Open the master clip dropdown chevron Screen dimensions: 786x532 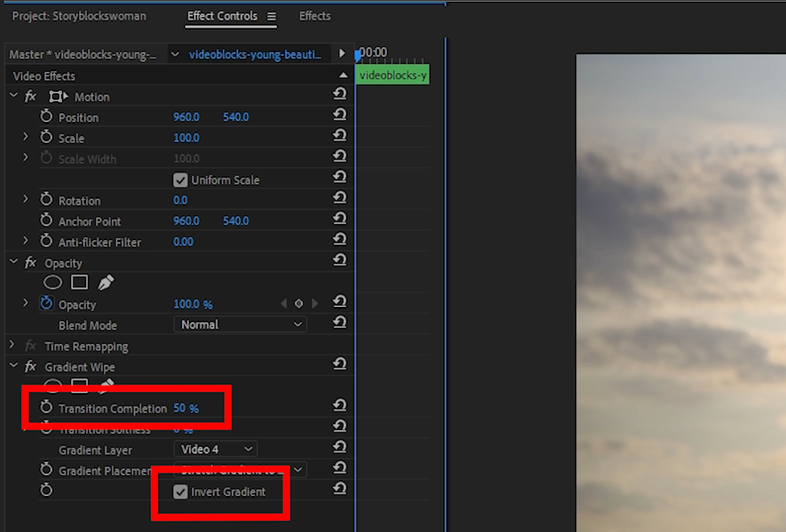tap(175, 54)
